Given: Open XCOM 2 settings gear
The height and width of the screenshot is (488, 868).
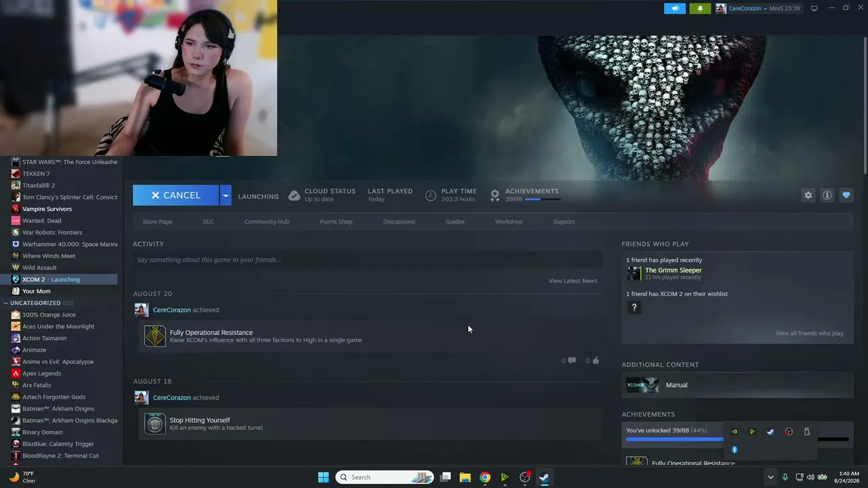Looking at the screenshot, I should [808, 195].
